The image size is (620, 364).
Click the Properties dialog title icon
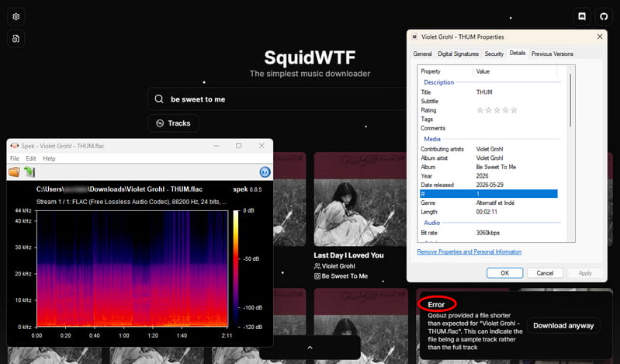(414, 36)
